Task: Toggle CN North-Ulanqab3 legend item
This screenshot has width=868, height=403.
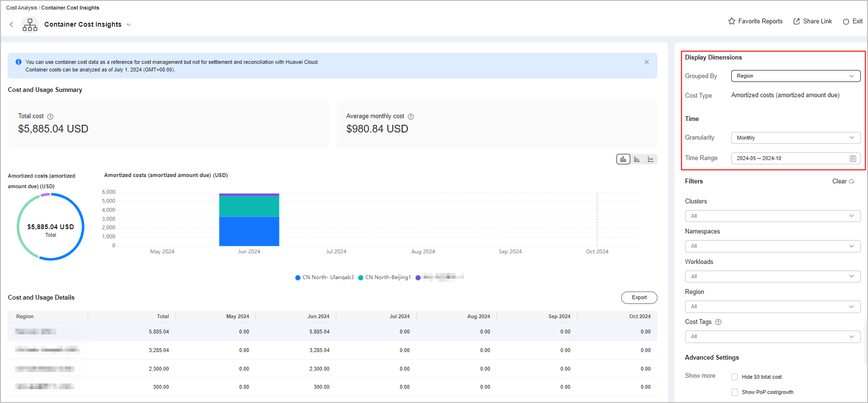Action: click(x=324, y=277)
